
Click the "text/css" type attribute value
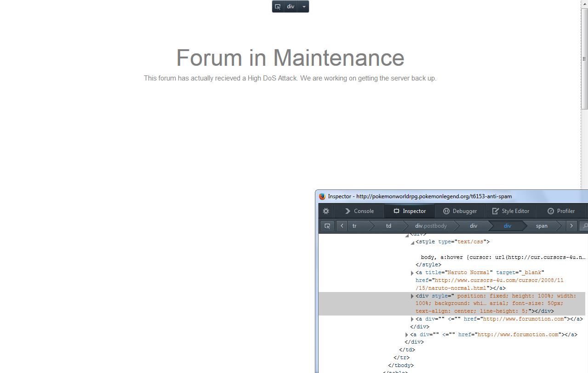click(x=470, y=241)
